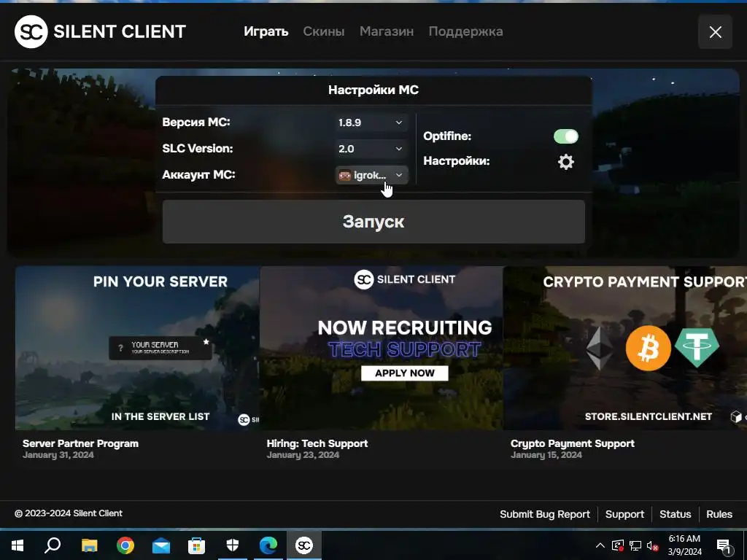Viewport: 747px width, 560px height.
Task: Click the STORE.SILENTCLIENT.NET banner text
Action: click(648, 416)
